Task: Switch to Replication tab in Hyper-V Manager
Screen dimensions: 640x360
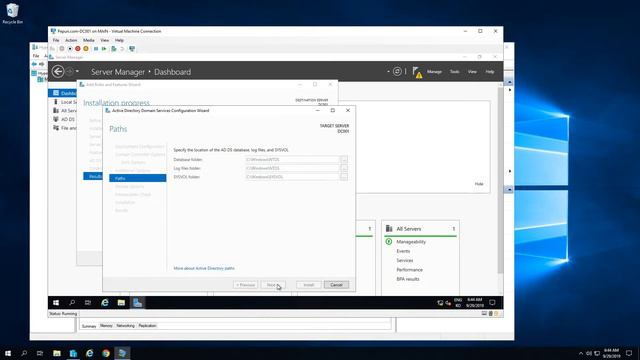Action: click(x=147, y=326)
